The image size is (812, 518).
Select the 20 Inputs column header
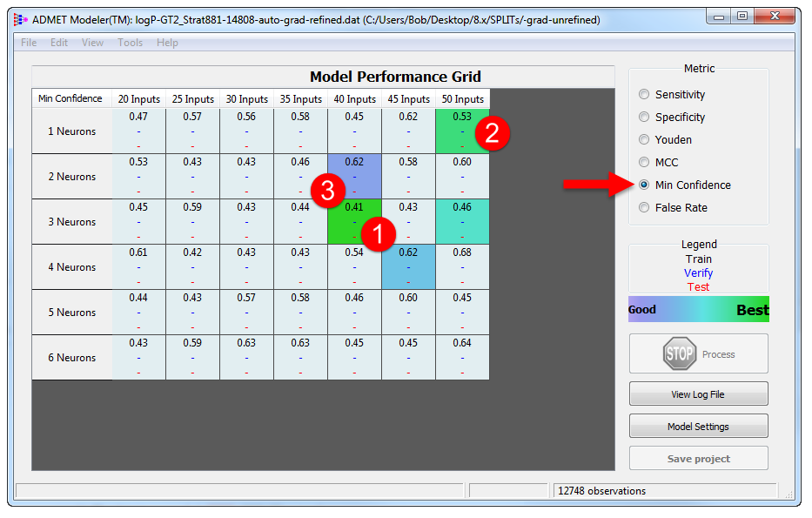(x=138, y=99)
